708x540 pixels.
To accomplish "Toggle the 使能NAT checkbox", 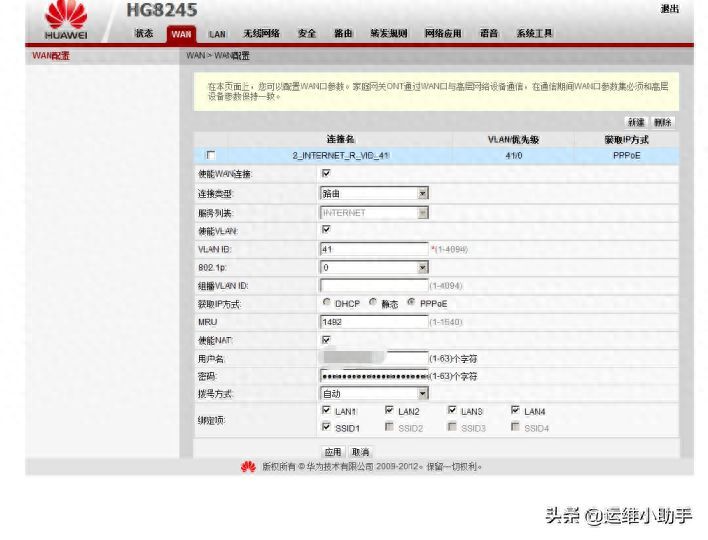I will point(326,340).
